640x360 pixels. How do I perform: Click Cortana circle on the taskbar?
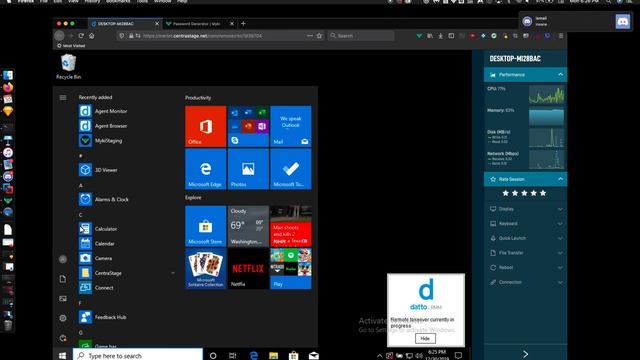213,356
